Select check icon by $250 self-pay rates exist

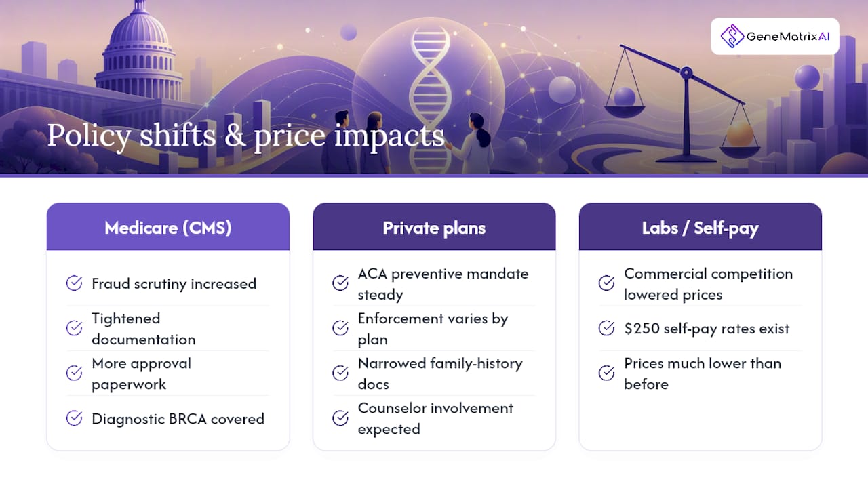click(607, 328)
